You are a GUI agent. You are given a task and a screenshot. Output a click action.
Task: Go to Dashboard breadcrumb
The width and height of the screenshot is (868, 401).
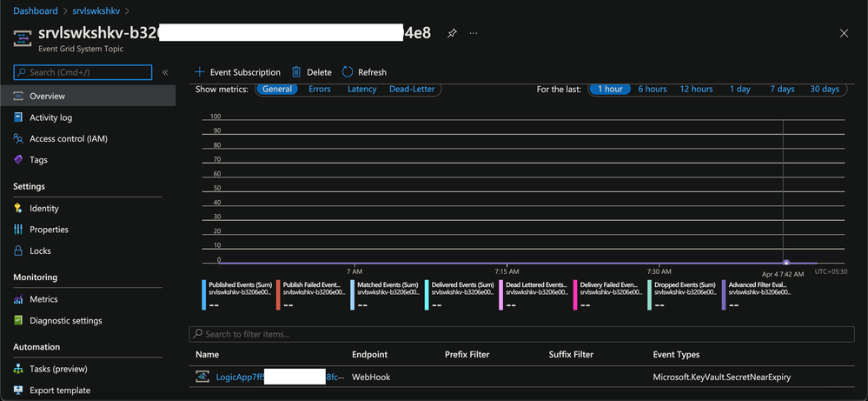[x=36, y=10]
